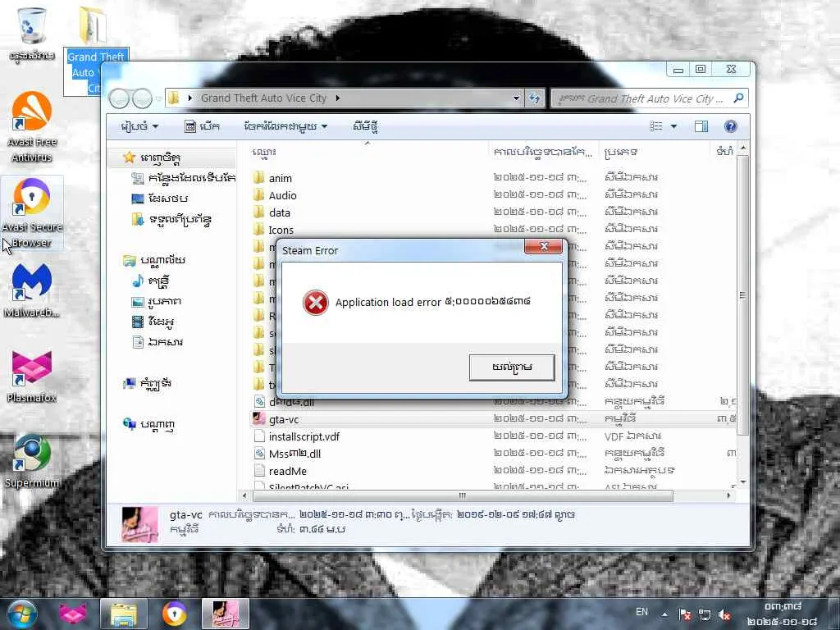Click the Windows Start orb

[x=22, y=614]
